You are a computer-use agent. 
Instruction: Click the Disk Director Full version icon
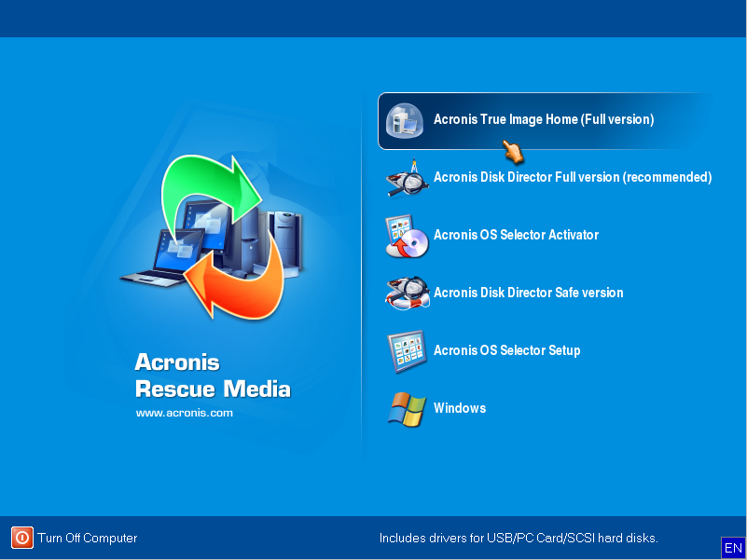407,178
